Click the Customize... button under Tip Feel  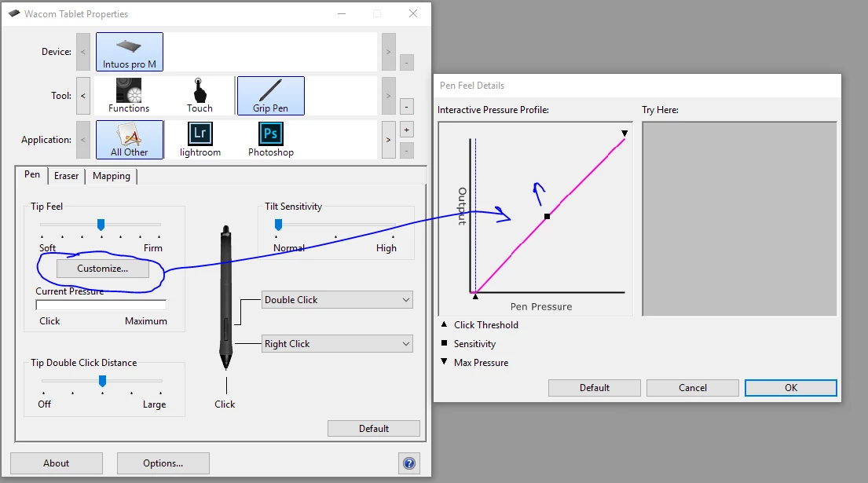click(x=102, y=269)
